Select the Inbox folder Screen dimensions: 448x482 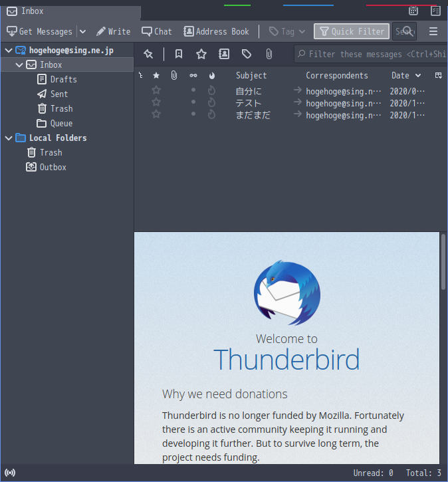point(67,65)
